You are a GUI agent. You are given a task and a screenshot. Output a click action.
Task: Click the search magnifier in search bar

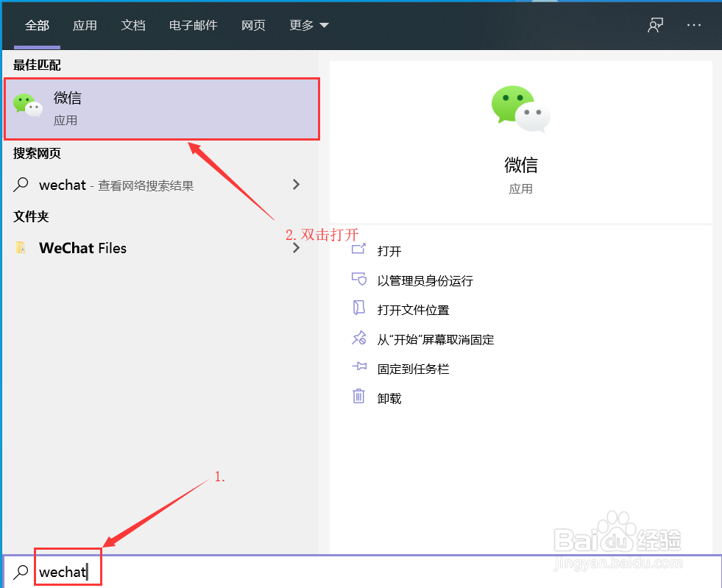pyautogui.click(x=21, y=572)
